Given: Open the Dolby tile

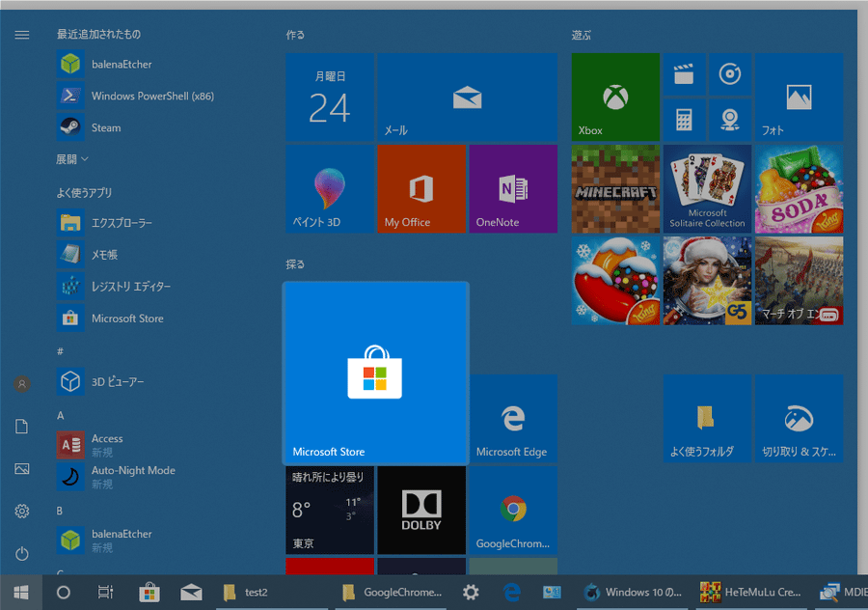Looking at the screenshot, I should [x=421, y=511].
